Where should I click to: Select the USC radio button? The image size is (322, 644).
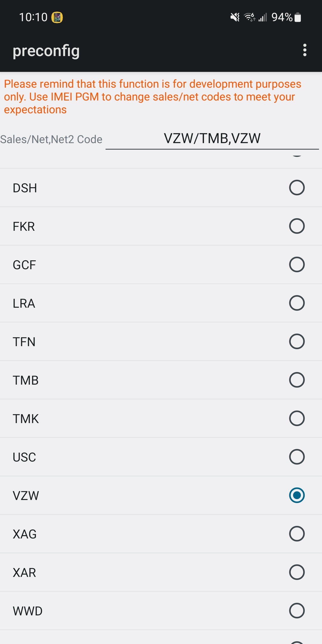coord(297,457)
